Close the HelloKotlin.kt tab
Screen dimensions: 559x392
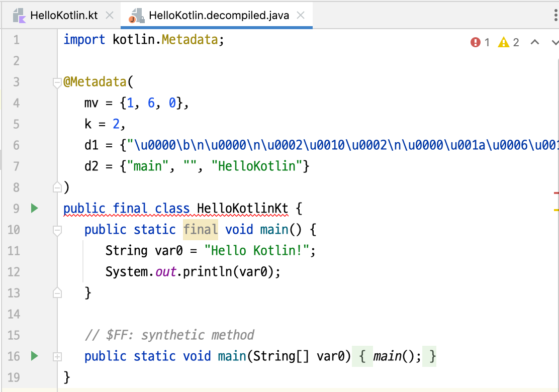coord(110,15)
